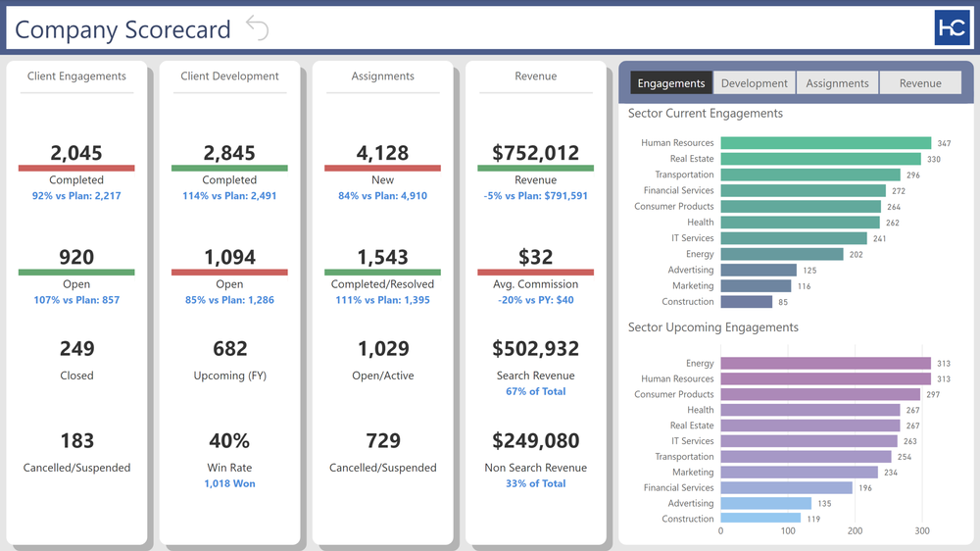
Task: Click the 4,128 New assignments value
Action: [382, 153]
